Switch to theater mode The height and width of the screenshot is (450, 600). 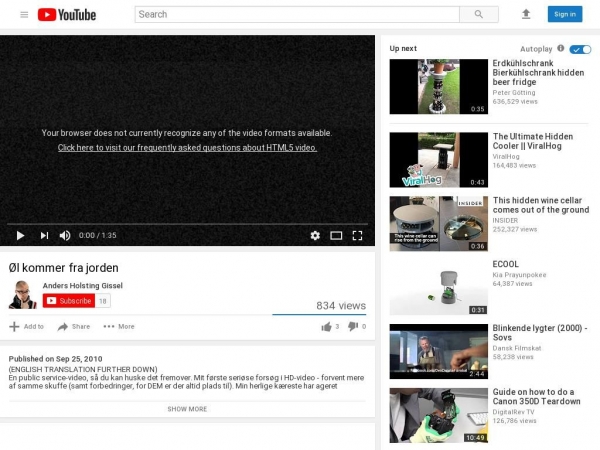[x=336, y=235]
